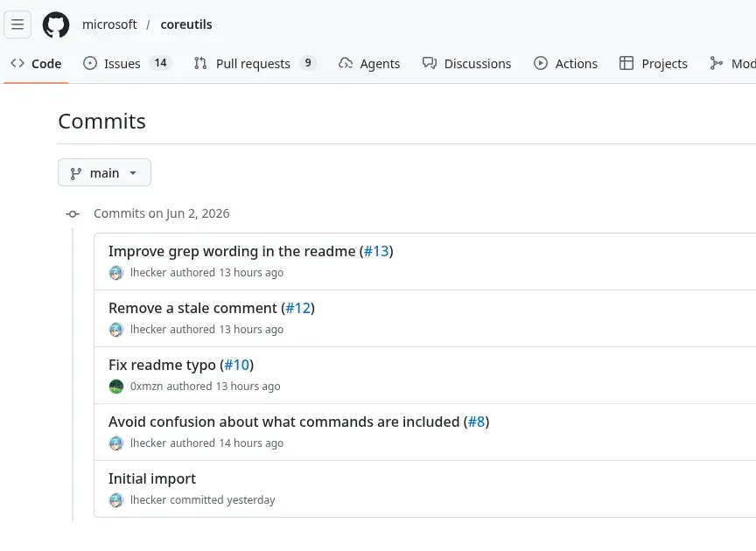Click the Agents cloud icon
This screenshot has height=551, width=756.
(346, 63)
